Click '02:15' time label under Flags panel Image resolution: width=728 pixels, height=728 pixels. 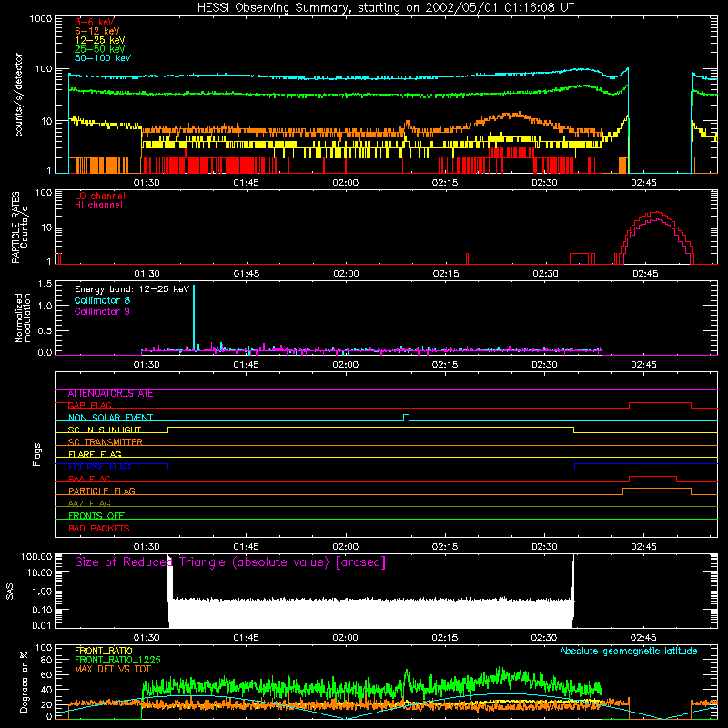pyautogui.click(x=445, y=547)
